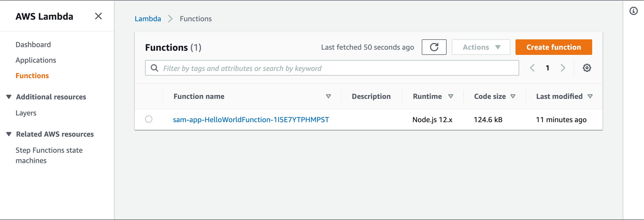
Task: Open the info panel at top right
Action: point(633,11)
